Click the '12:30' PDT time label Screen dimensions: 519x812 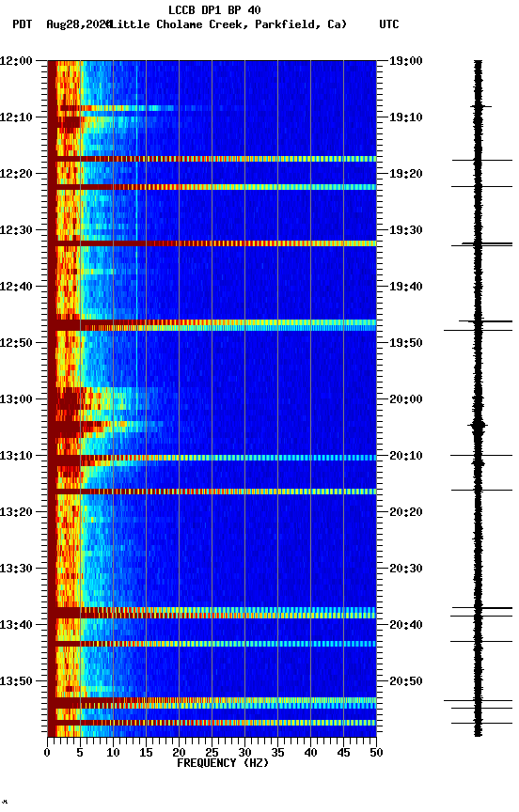tap(16, 230)
